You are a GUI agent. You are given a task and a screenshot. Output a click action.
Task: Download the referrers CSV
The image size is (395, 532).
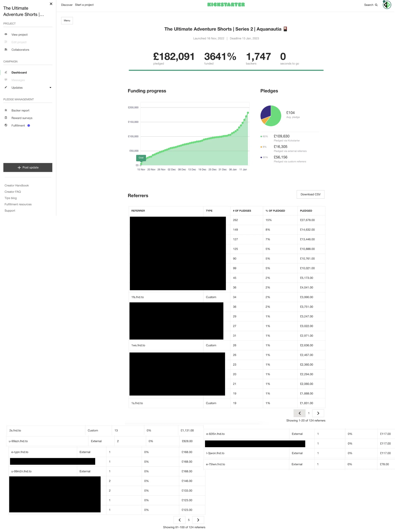(310, 194)
